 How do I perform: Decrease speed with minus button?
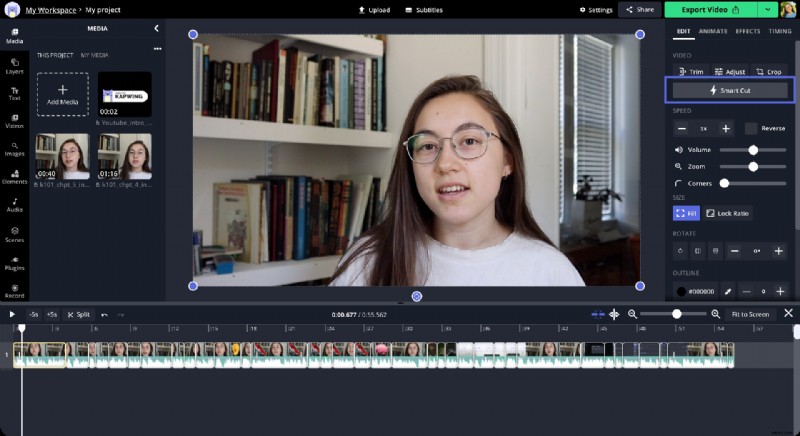[682, 129]
